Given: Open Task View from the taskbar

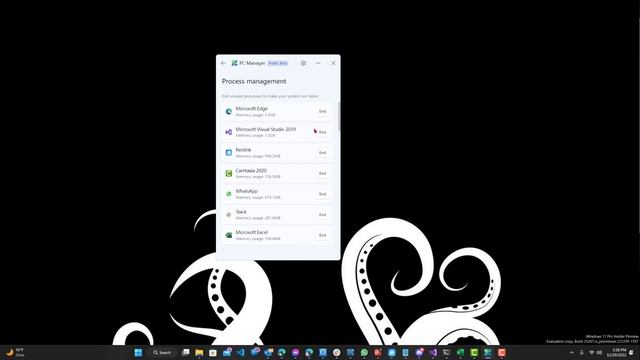Looking at the screenshot, I should [186, 353].
